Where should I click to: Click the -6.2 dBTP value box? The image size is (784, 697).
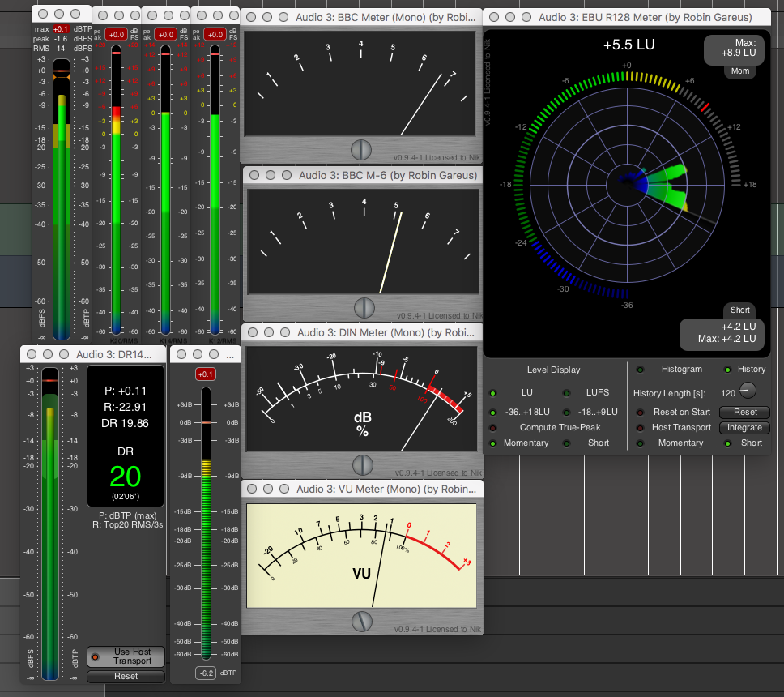(206, 673)
